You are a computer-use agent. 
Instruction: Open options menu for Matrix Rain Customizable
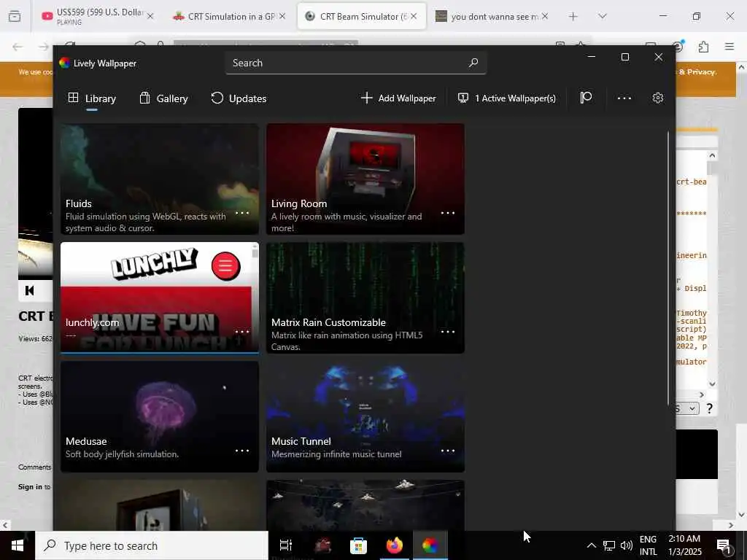(x=448, y=332)
